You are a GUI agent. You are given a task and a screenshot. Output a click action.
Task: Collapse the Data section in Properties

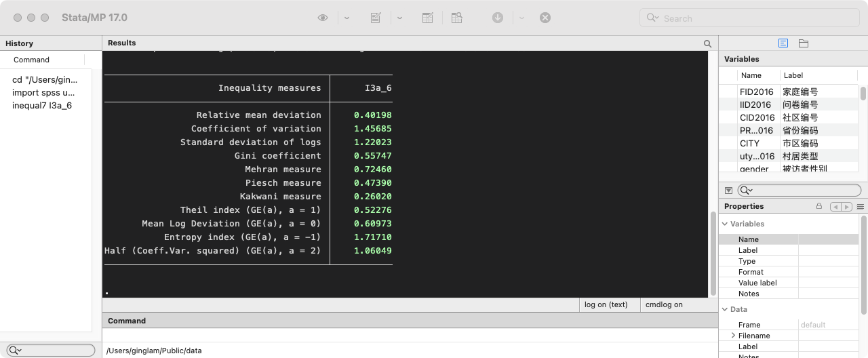725,309
